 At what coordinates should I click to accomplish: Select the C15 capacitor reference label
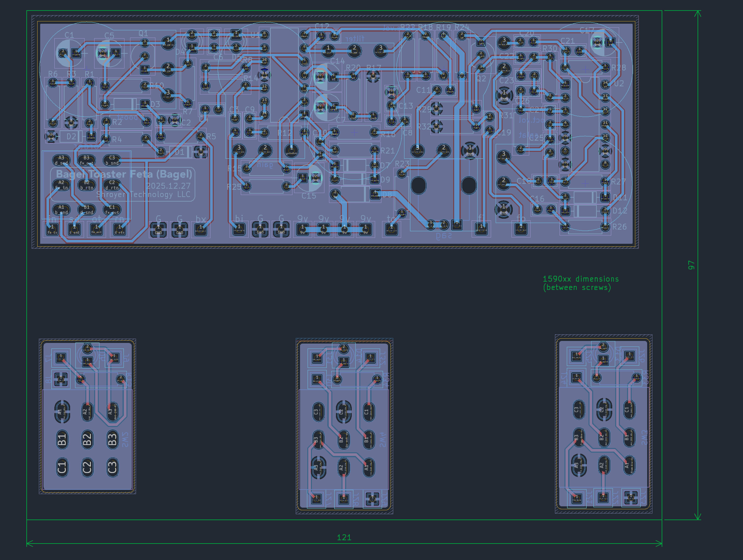coord(309,196)
